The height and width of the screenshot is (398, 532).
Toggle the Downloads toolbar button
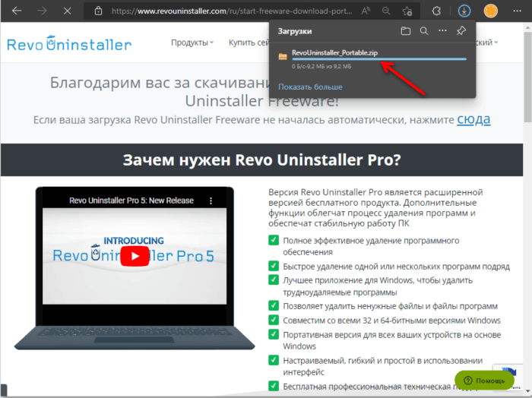tap(464, 11)
